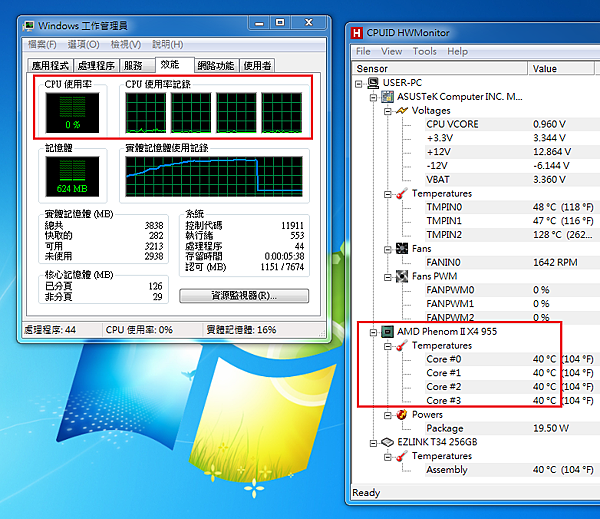Click the 624 MB memory gauge

point(72,176)
